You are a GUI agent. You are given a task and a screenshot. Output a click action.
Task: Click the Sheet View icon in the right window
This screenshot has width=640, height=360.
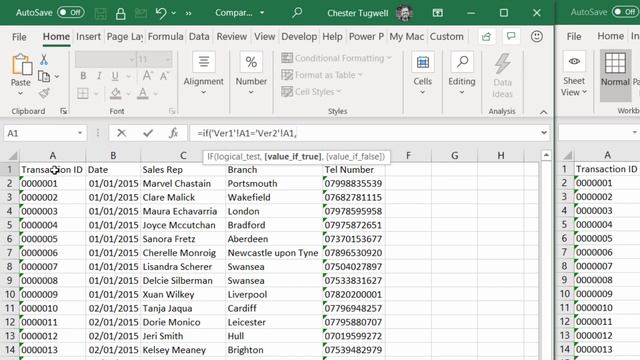pyautogui.click(x=574, y=62)
